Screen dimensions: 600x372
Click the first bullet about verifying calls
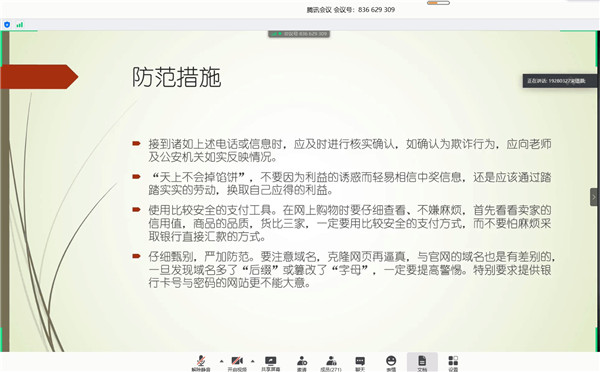tap(350, 150)
